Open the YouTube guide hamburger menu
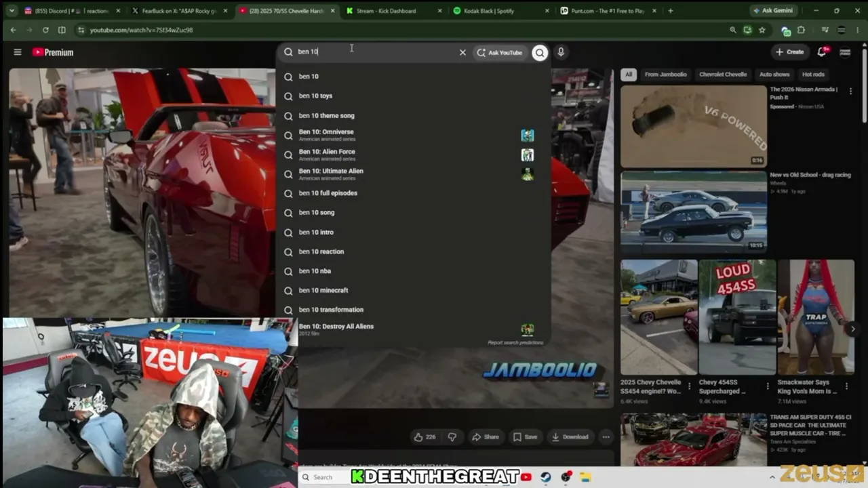The image size is (868, 488). [18, 52]
